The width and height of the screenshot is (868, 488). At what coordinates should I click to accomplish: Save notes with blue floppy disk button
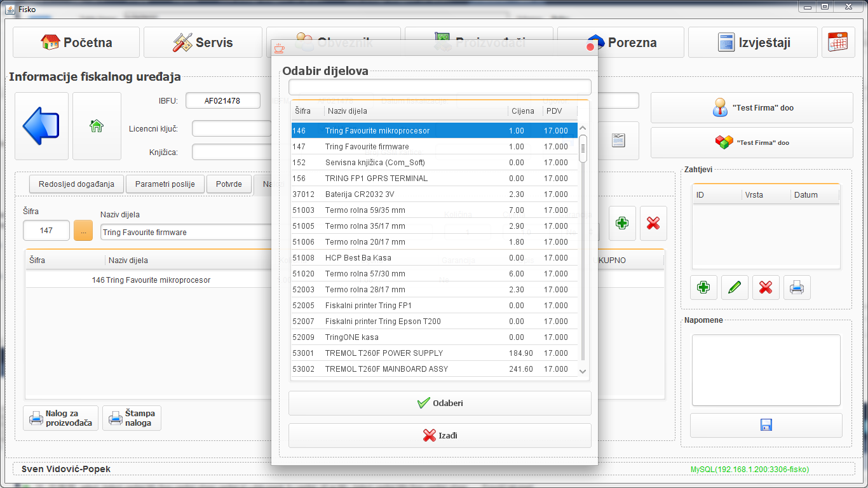[766, 425]
